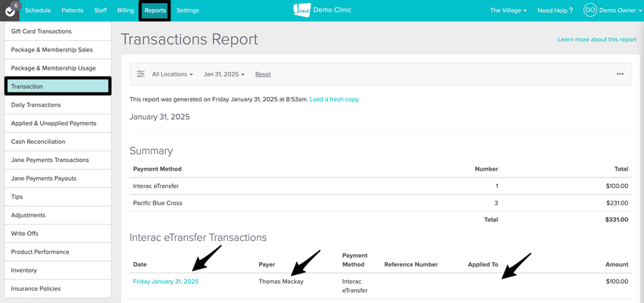Open Learn more about this report
The image size is (644, 303).
[597, 39]
